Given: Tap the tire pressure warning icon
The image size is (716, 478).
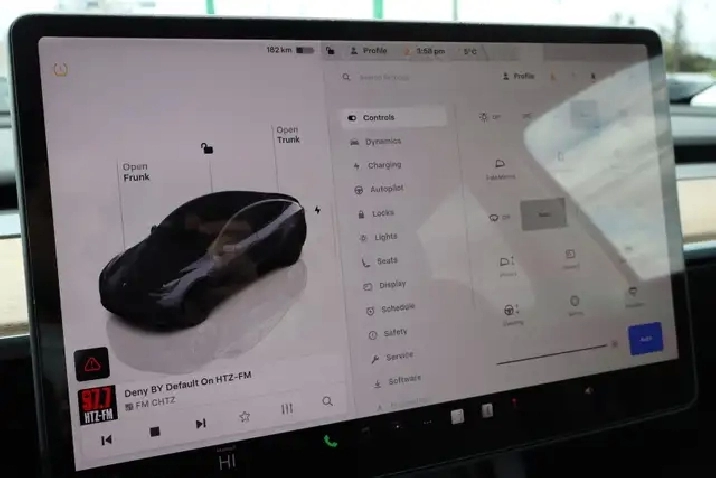Looking at the screenshot, I should (x=62, y=71).
